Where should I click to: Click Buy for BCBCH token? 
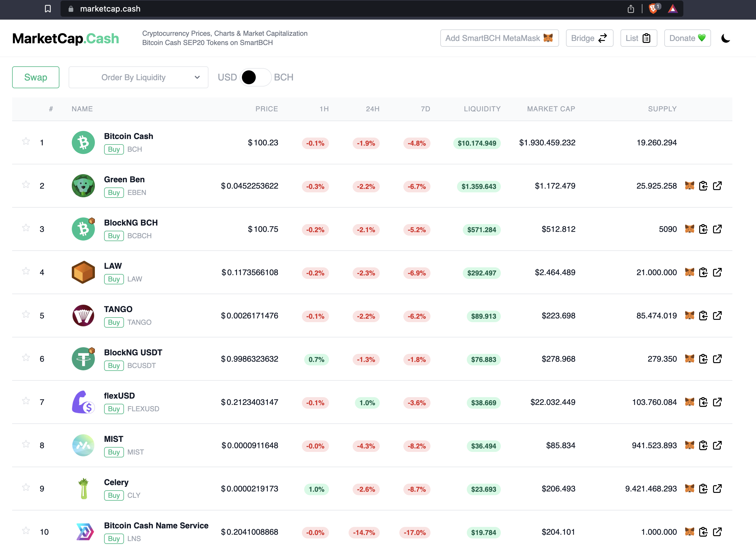coord(114,236)
